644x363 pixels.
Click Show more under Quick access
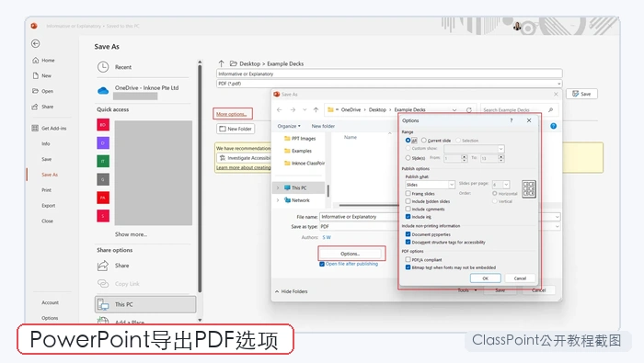click(x=131, y=234)
